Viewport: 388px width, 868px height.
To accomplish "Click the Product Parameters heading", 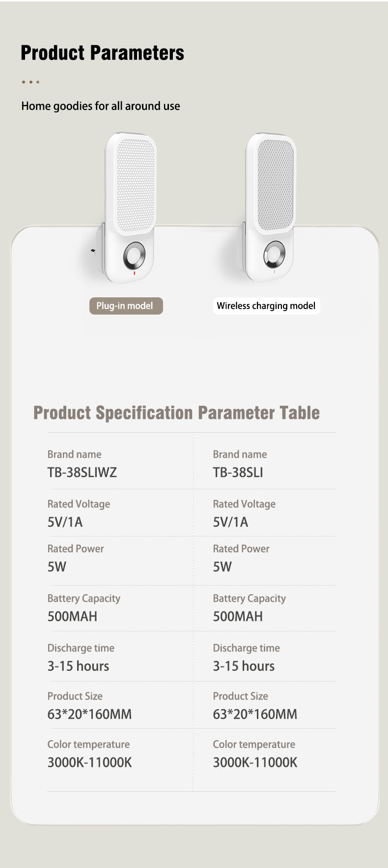I will click(103, 53).
